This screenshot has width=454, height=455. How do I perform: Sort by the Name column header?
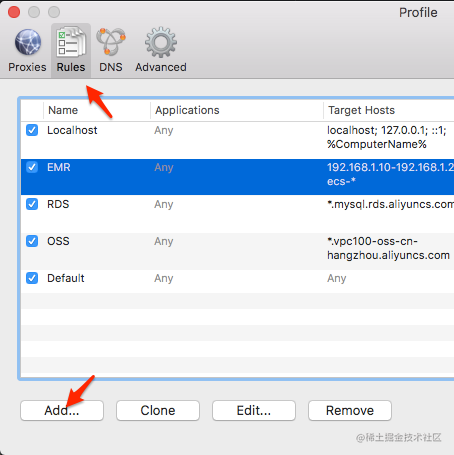[97, 110]
